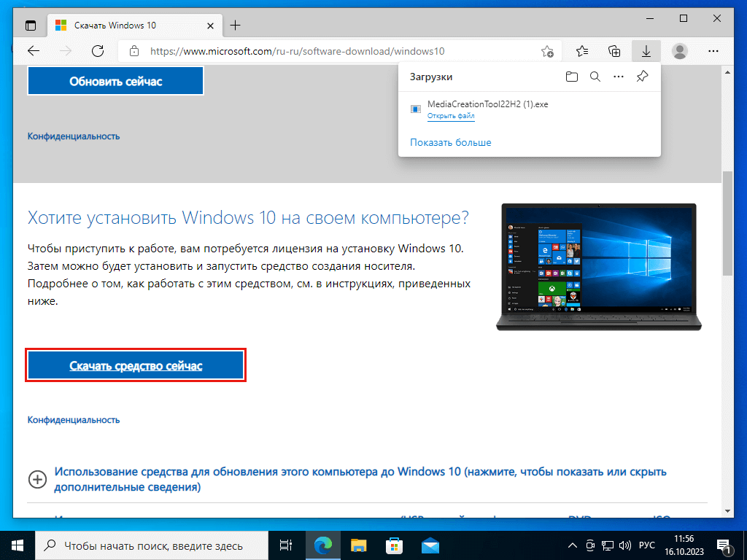This screenshot has width=747, height=560.
Task: Click Открыть файл link for MediaCreationTool
Action: [451, 116]
